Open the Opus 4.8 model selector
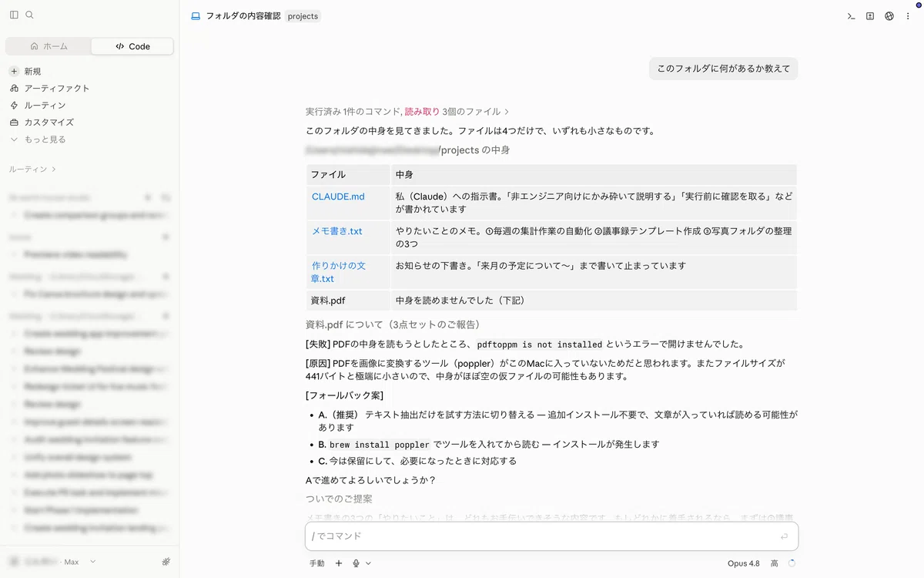The width and height of the screenshot is (924, 578). (x=743, y=563)
